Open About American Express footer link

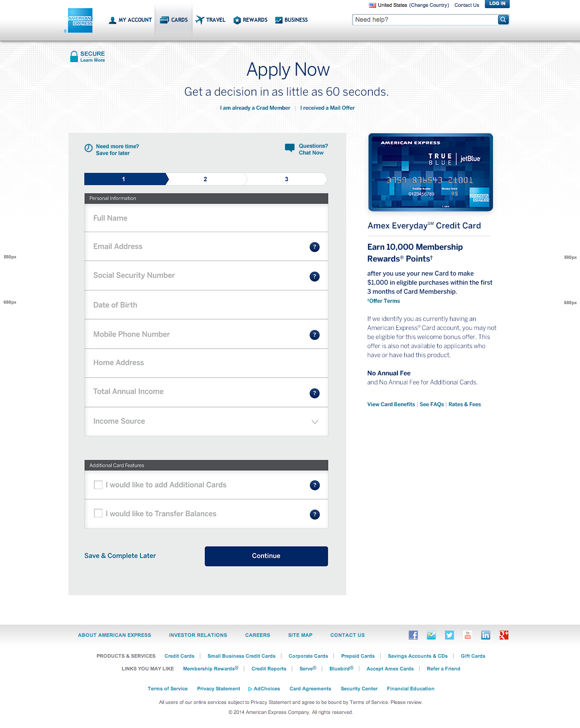click(x=115, y=635)
